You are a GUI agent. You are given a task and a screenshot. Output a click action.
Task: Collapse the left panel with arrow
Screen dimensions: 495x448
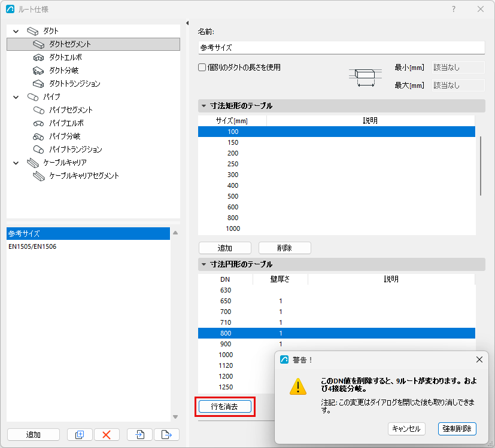(x=187, y=23)
